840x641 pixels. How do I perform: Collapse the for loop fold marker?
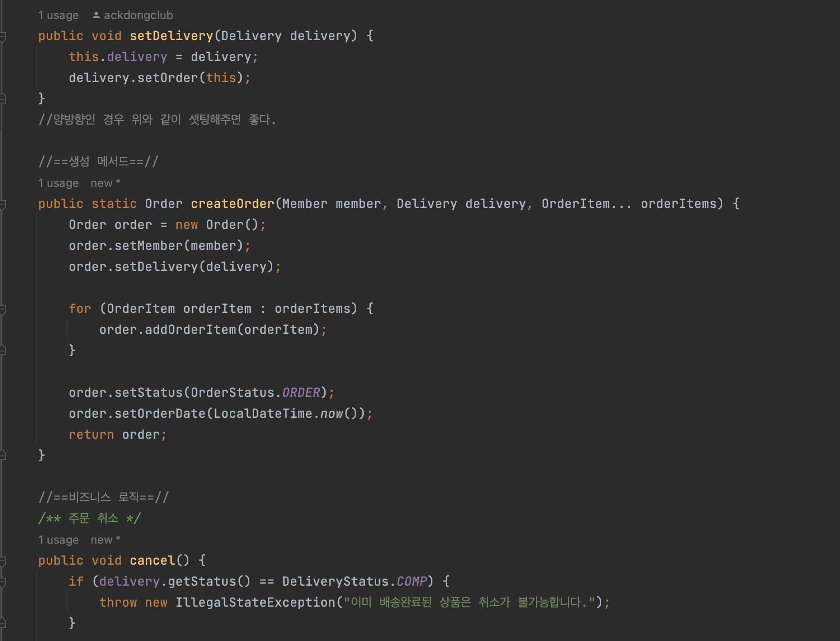pyautogui.click(x=3, y=309)
